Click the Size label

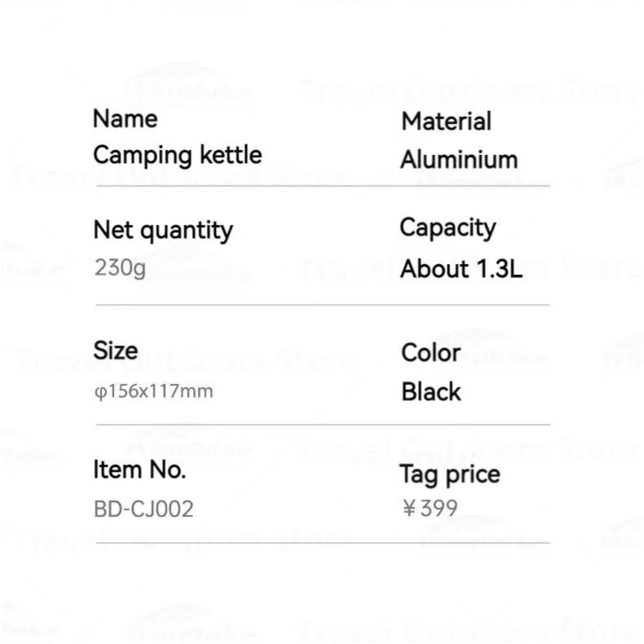pos(115,351)
